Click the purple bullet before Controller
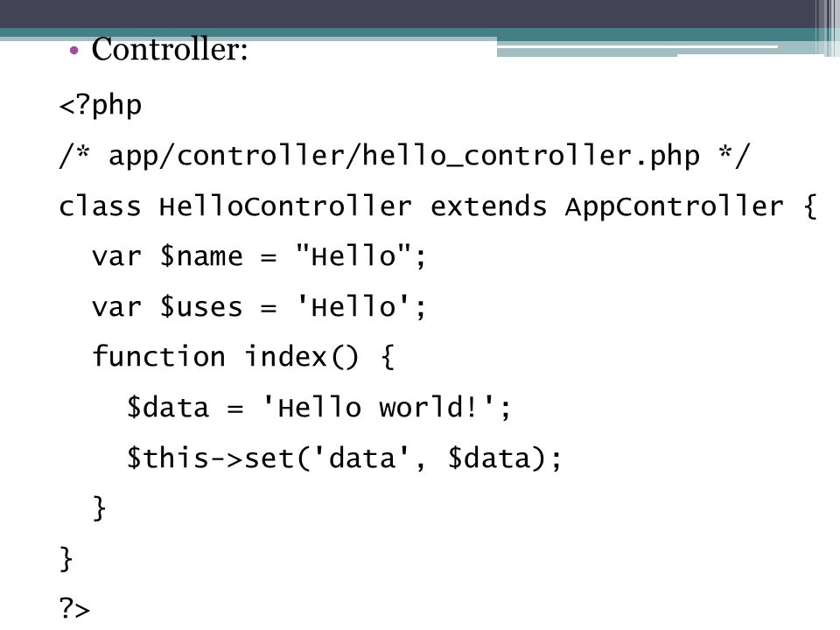The width and height of the screenshot is (840, 630). [73, 52]
